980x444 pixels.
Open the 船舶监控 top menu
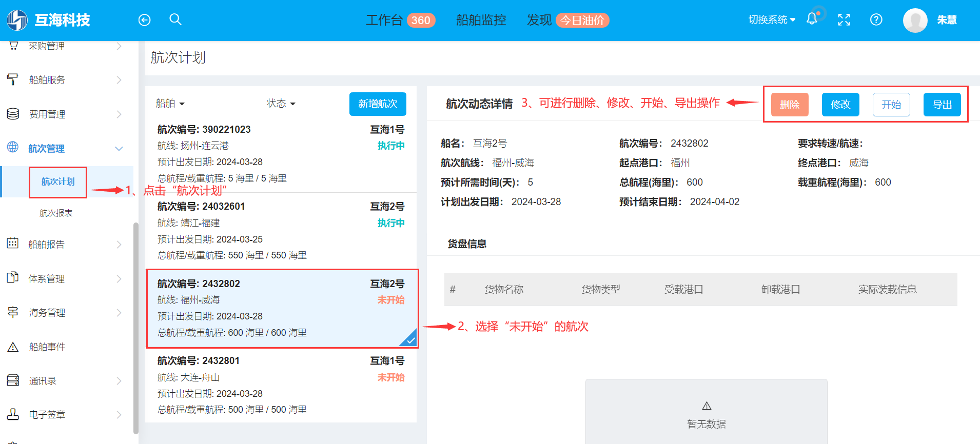(x=481, y=20)
